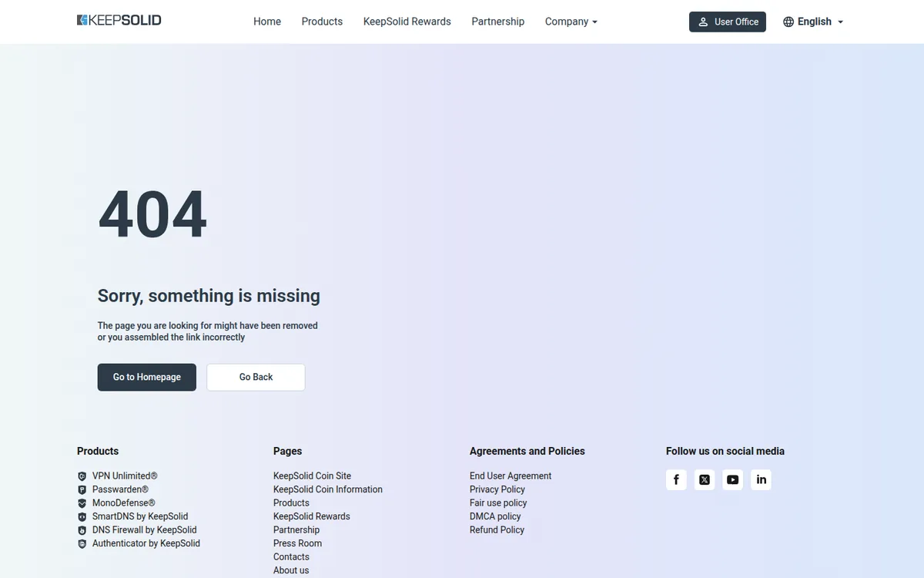Open KeepSolid Rewards link under Pages
Screen dimensions: 924x578
click(x=312, y=516)
